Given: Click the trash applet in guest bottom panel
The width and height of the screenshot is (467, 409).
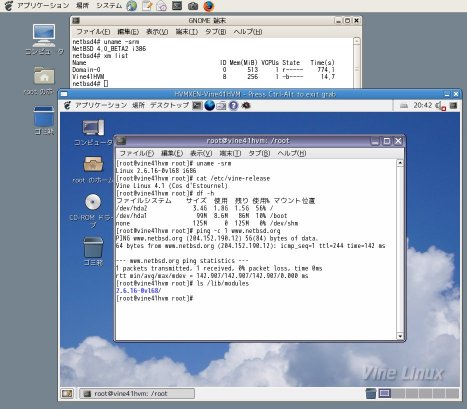Looking at the screenshot, I should [x=371, y=393].
